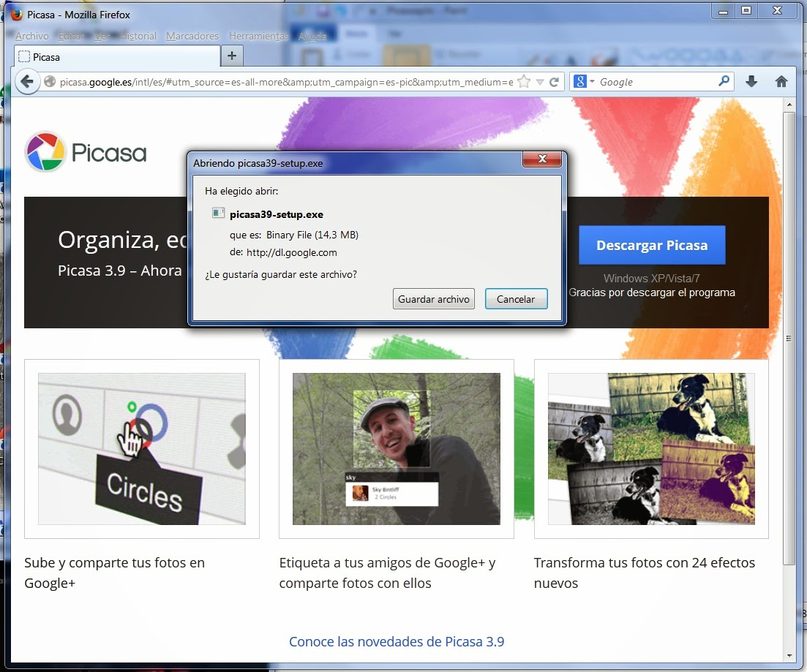Click the Descargar Picasa button
The height and width of the screenshot is (672, 807).
pyautogui.click(x=652, y=245)
